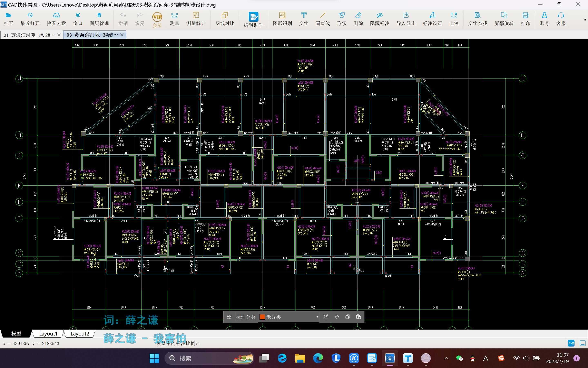Click the 标注分类 grid icon
This screenshot has width=588, height=368.
pyautogui.click(x=229, y=317)
